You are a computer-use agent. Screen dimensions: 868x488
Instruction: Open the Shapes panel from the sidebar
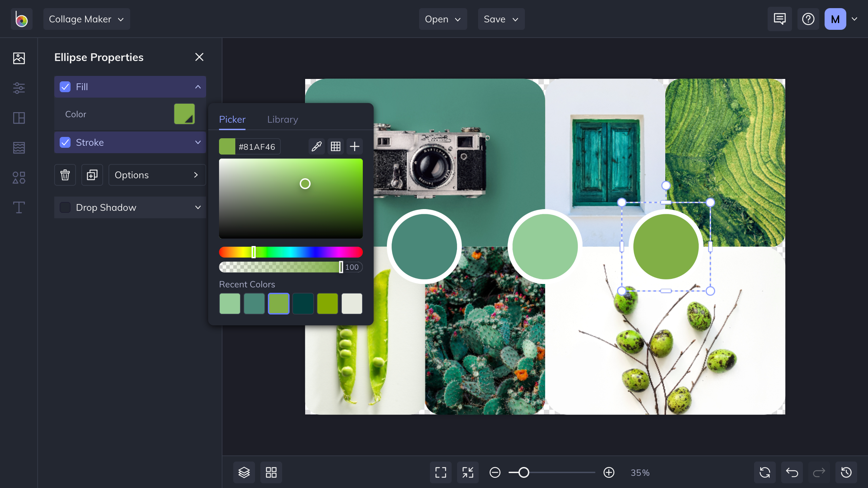(x=19, y=177)
